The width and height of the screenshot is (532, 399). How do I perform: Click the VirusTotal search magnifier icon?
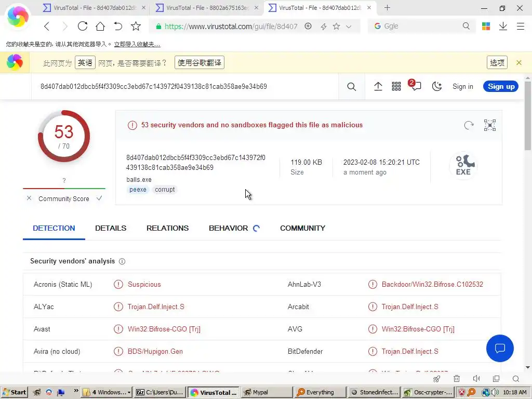(352, 87)
